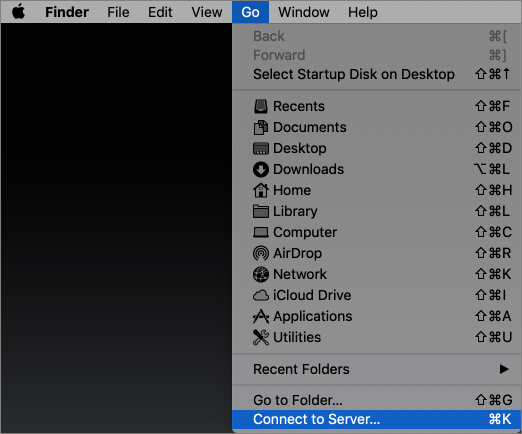This screenshot has width=522, height=434.
Task: Open the View menu
Action: 207,12
